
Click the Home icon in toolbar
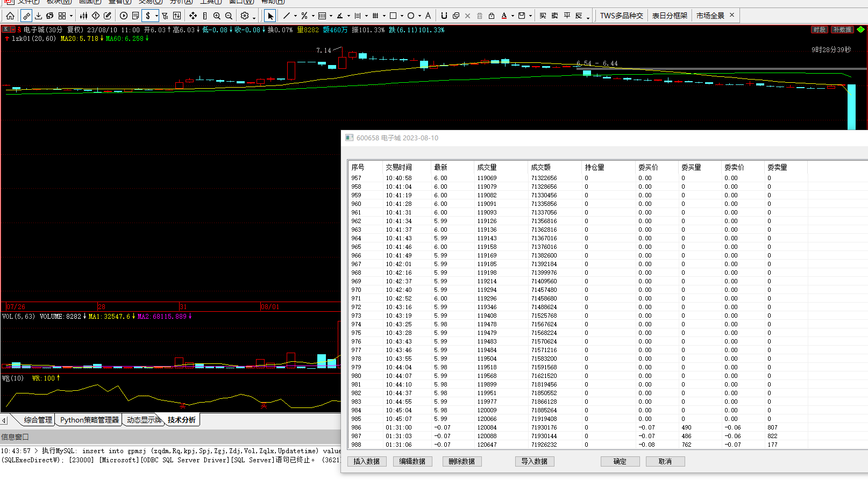click(10, 16)
